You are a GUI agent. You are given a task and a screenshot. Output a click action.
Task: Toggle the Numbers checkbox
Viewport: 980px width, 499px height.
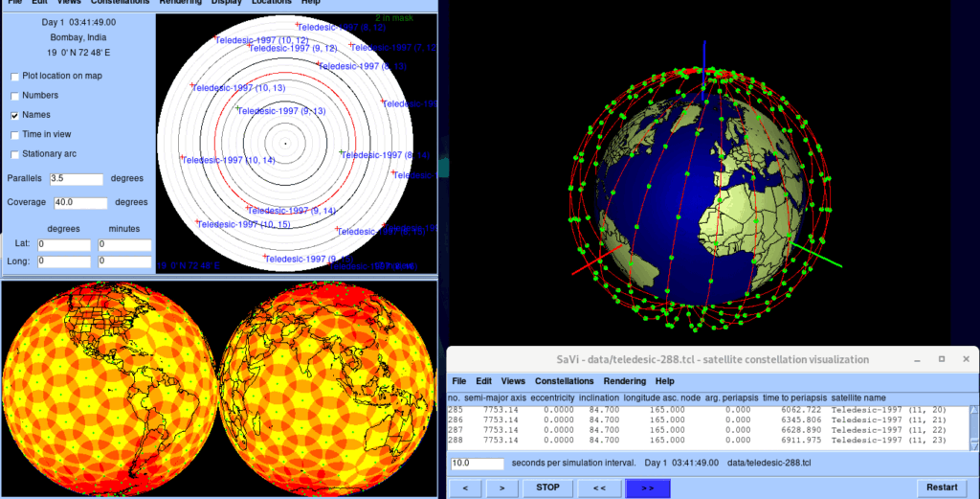click(15, 96)
